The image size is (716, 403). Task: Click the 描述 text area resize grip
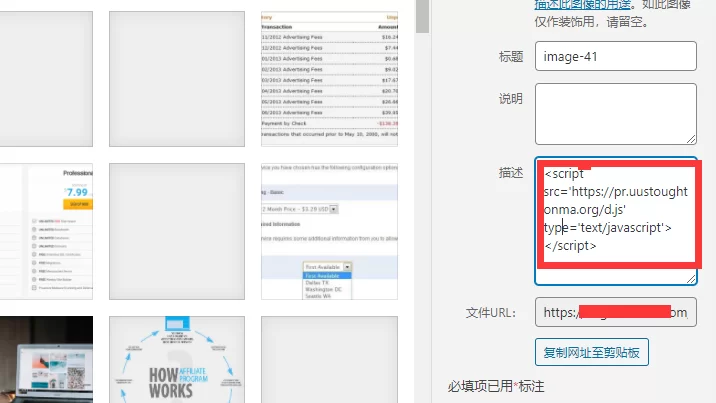[x=691, y=279]
